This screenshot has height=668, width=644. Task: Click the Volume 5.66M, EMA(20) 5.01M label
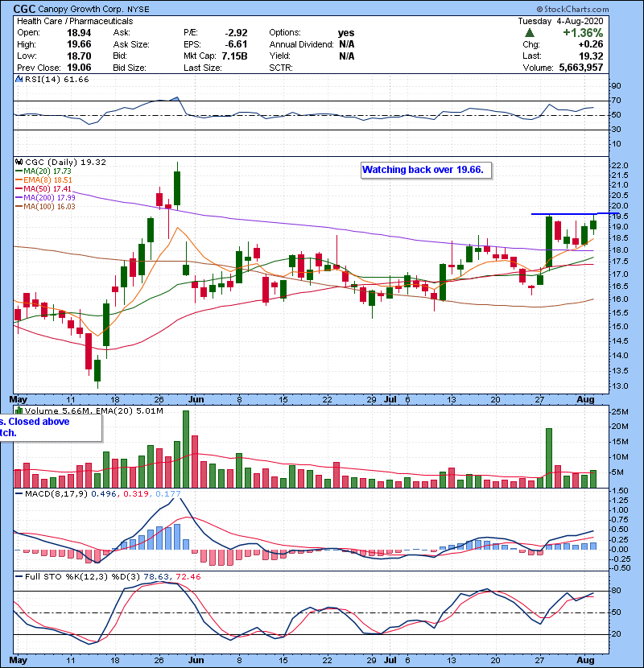[93, 411]
